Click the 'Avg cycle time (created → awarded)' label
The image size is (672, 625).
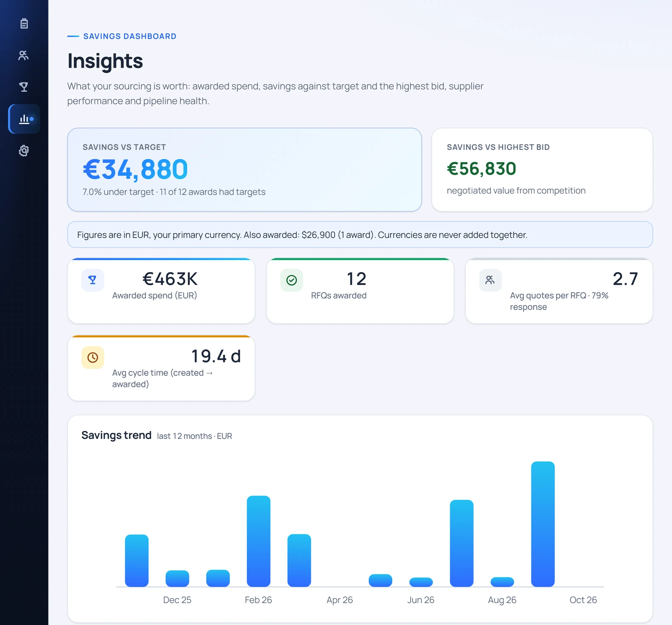pyautogui.click(x=163, y=378)
